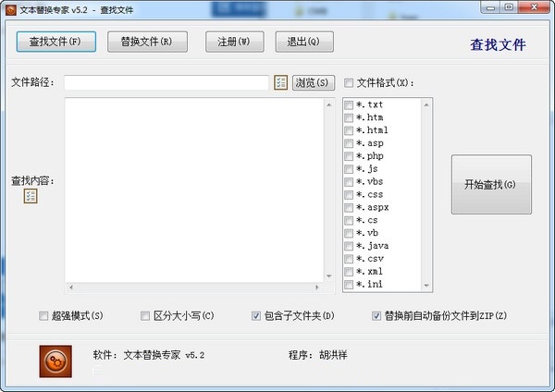
Task: Switch to 替换文件(R) tab
Action: 147,42
